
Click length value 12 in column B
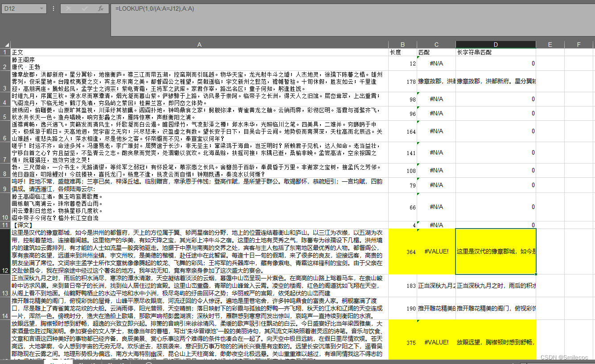point(403,63)
